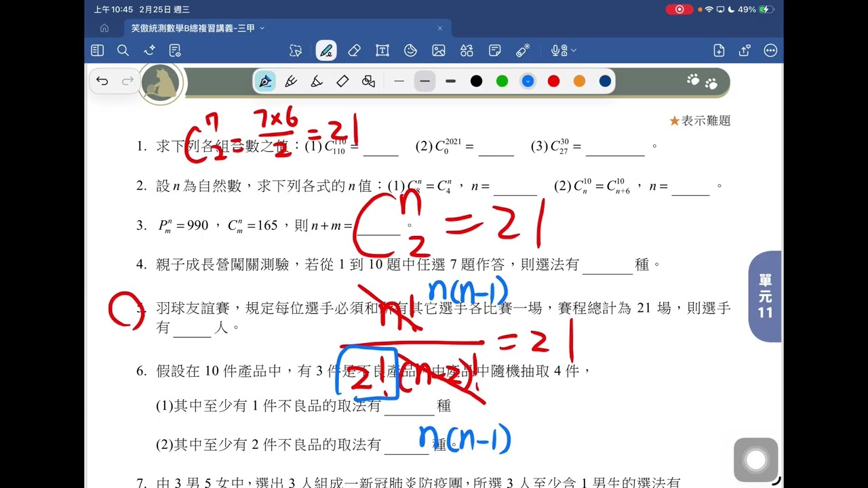This screenshot has width=868, height=488.
Task: Select the Text box tool
Action: pyautogui.click(x=382, y=50)
